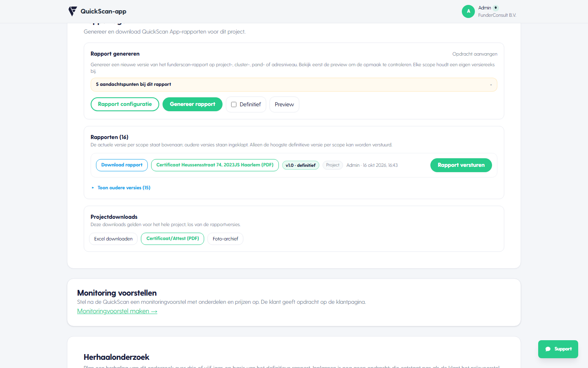Tick the Definitief checkbox
This screenshot has height=368, width=588.
click(234, 105)
